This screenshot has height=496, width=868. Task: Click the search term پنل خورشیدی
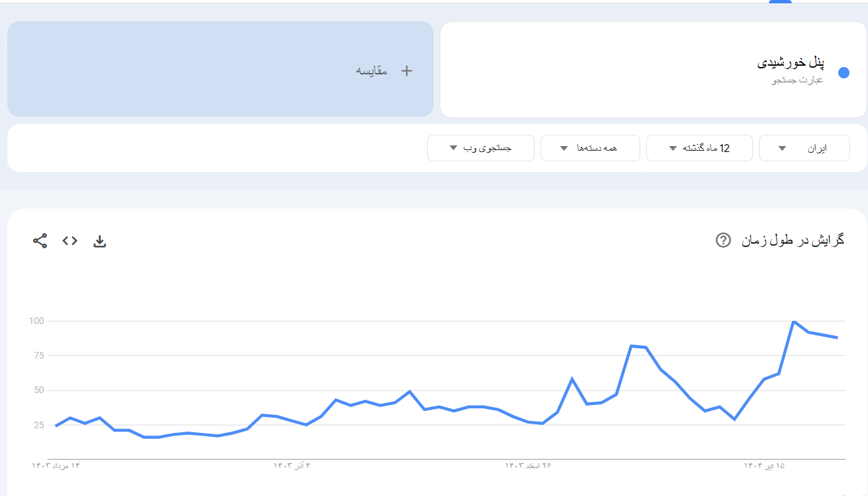coord(790,64)
